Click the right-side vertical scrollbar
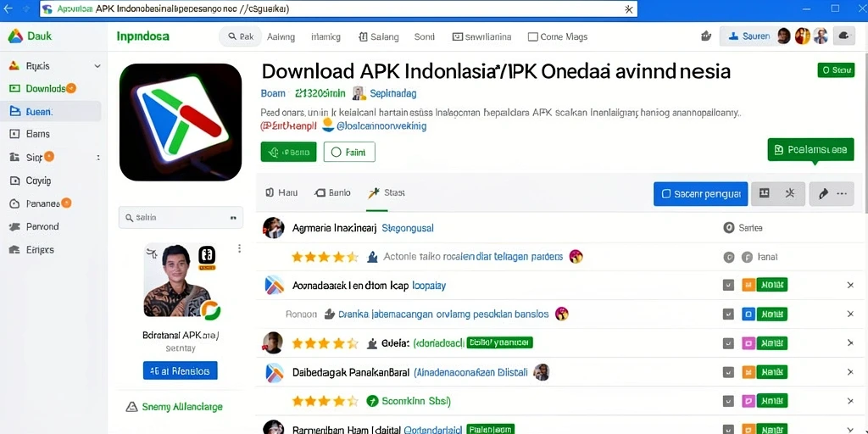Viewport: 868px width, 434px height. (x=865, y=133)
